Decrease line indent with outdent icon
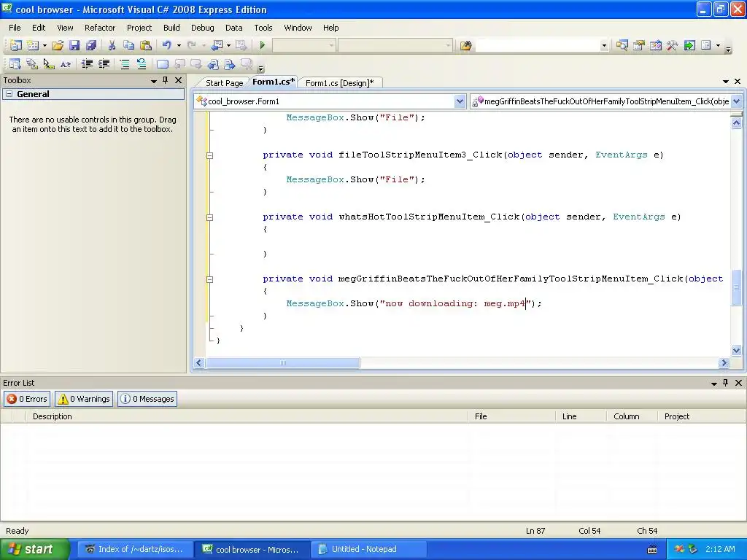The width and height of the screenshot is (747, 560). click(x=87, y=64)
